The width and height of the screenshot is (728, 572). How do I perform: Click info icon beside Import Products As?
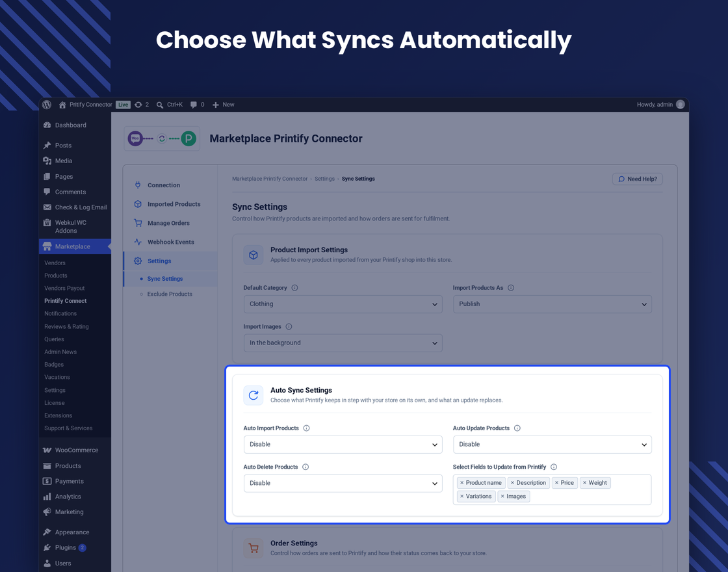pos(511,288)
